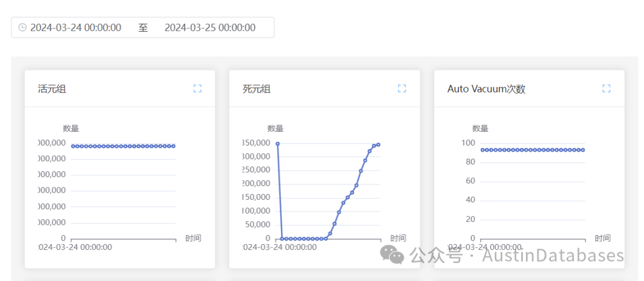Image resolution: width=644 pixels, height=281 pixels.
Task: Click the 死元组 panel title
Action: (256, 89)
